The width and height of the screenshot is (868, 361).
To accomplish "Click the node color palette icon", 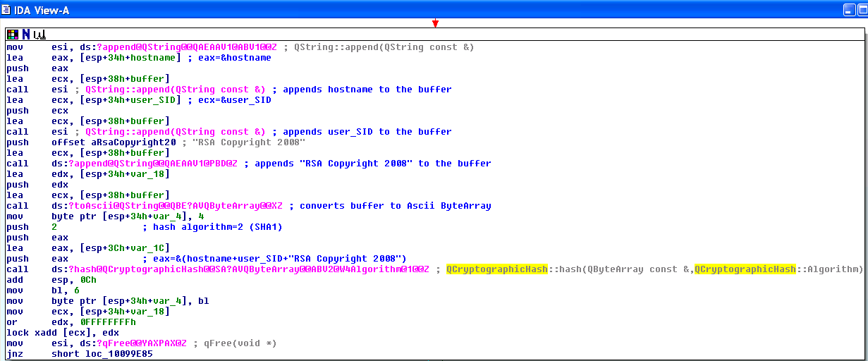I will pyautogui.click(x=13, y=34).
